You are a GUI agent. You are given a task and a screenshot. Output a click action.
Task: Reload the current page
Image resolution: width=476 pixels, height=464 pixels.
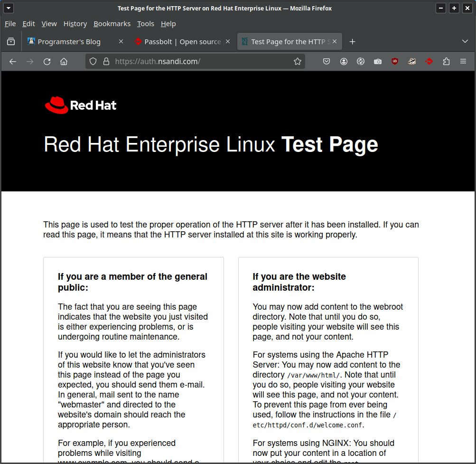tap(47, 62)
